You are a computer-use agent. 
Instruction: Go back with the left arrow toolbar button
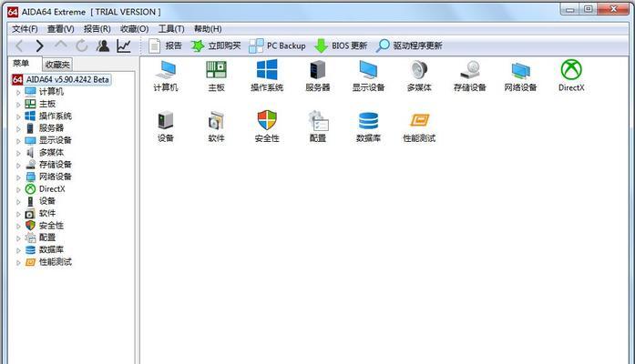(x=19, y=45)
